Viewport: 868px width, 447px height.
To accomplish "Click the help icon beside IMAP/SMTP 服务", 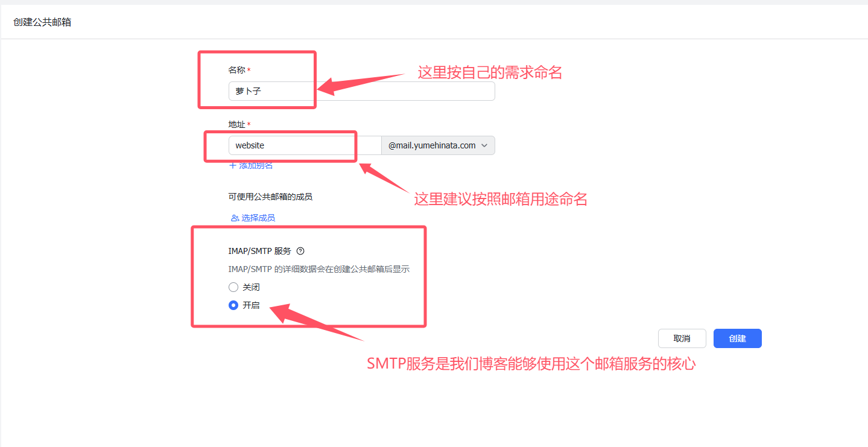I will (300, 251).
